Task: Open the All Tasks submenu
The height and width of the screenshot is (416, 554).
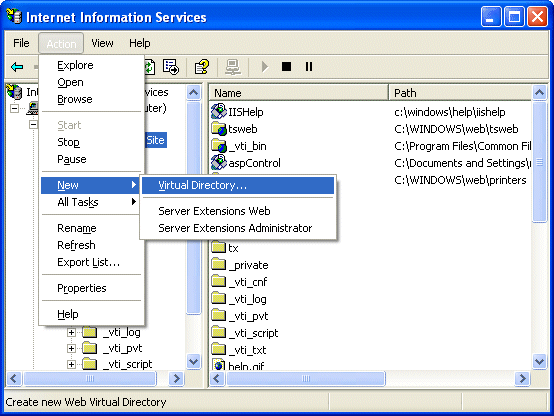Action: coord(91,202)
